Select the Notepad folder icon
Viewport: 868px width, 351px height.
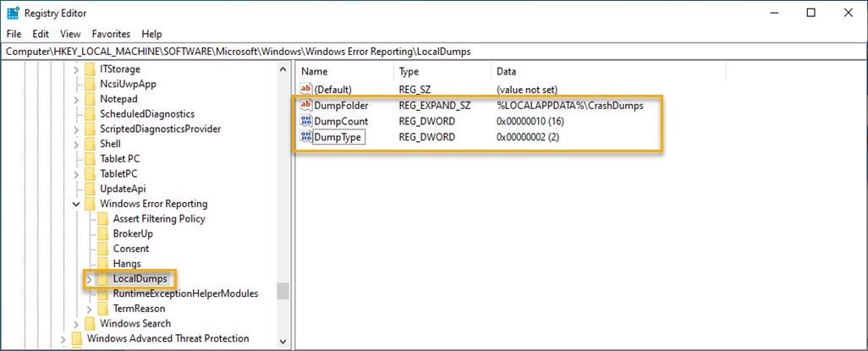point(90,99)
